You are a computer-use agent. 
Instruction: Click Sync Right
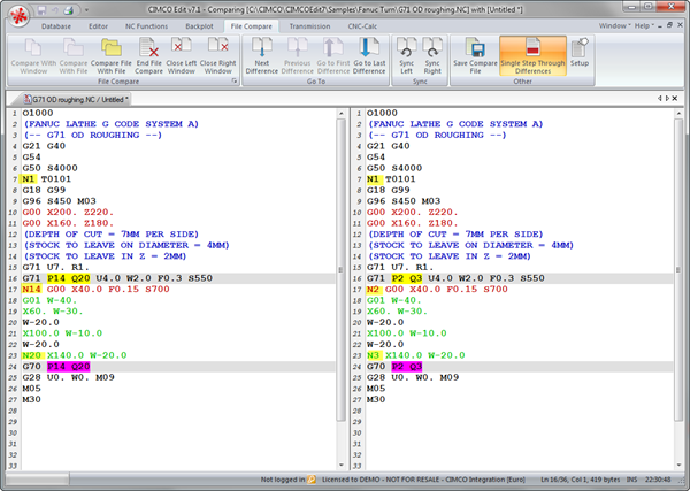point(432,56)
